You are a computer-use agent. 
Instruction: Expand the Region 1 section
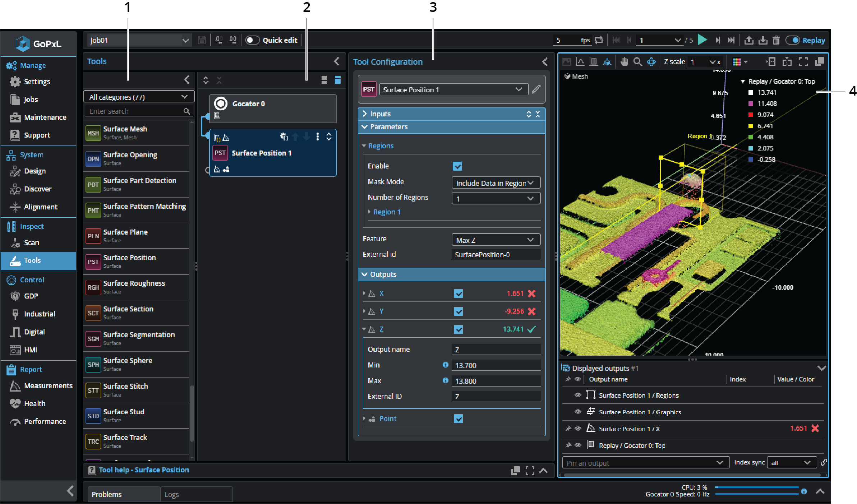tap(387, 212)
